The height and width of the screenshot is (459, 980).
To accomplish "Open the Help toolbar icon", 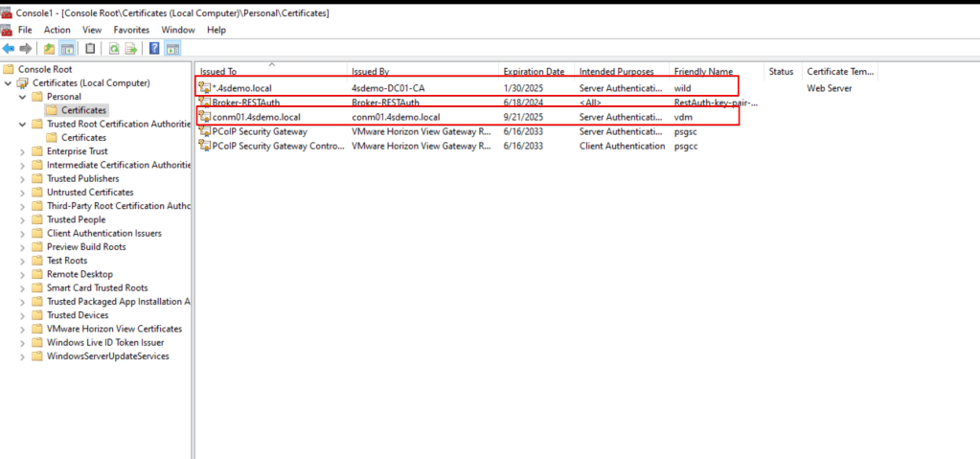I will click(154, 48).
